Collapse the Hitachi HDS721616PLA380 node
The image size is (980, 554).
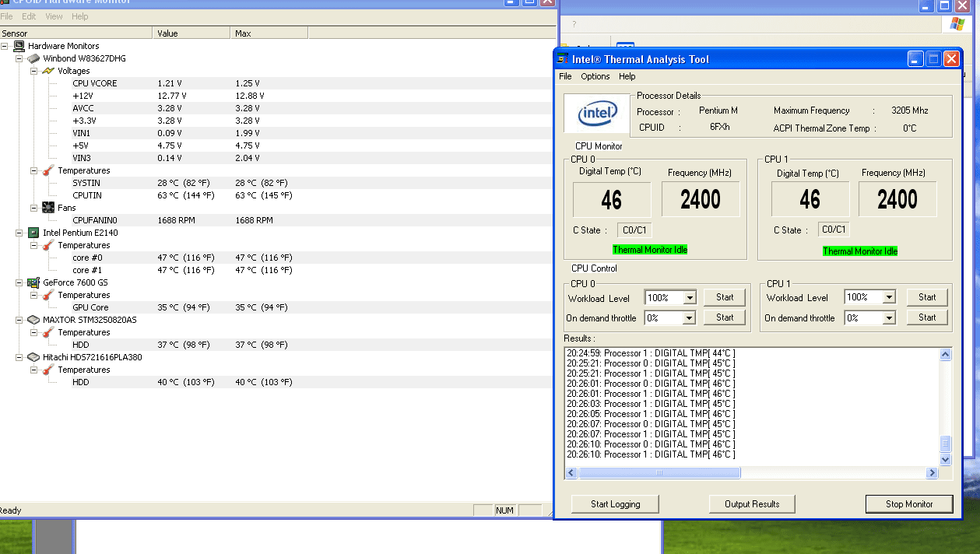coord(19,357)
